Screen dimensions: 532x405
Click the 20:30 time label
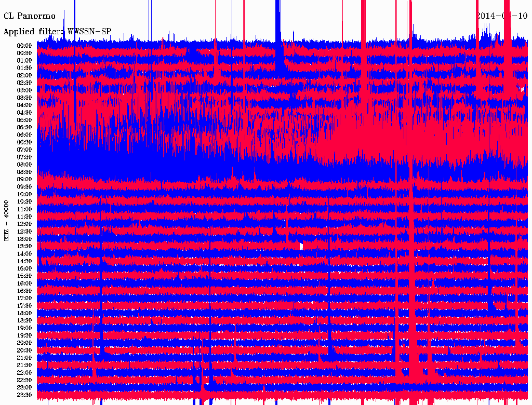click(24, 350)
